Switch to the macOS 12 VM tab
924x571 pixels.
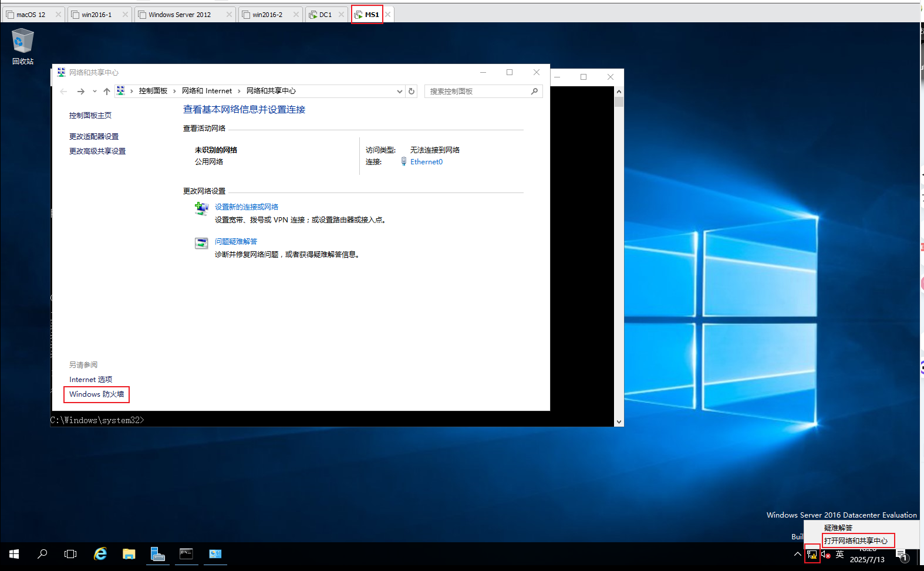tap(32, 15)
